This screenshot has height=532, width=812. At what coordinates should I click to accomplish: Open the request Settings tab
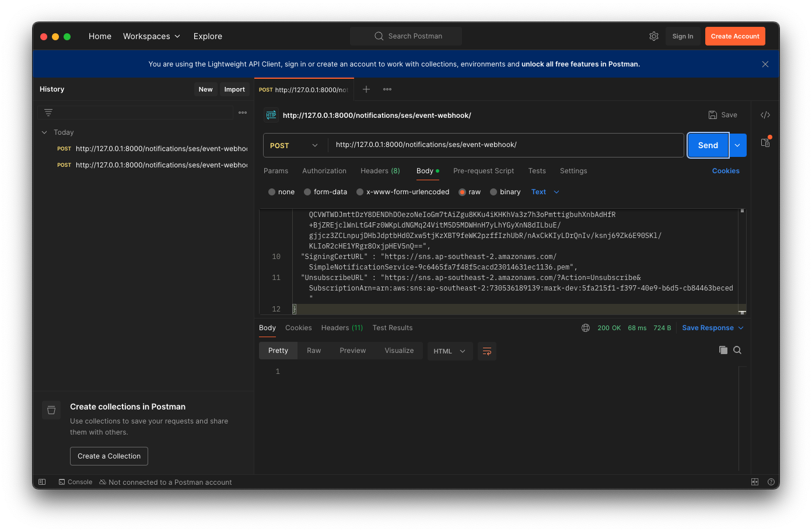(573, 171)
